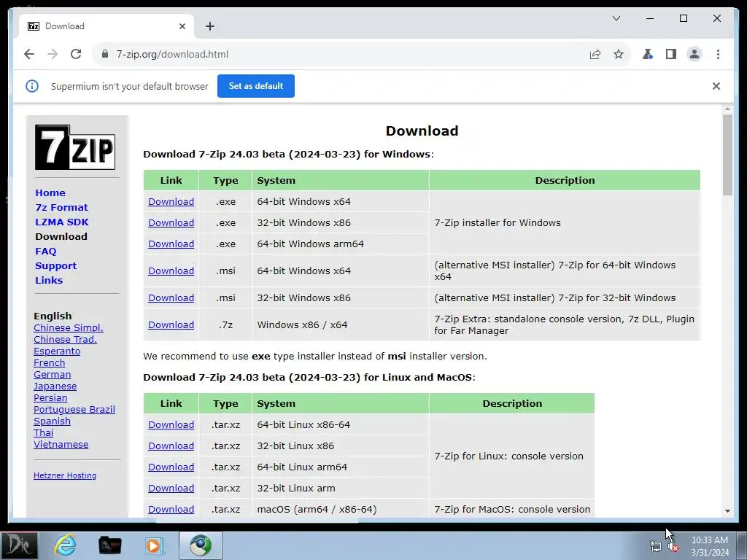
Task: Switch language to Spanish
Action: click(x=52, y=421)
